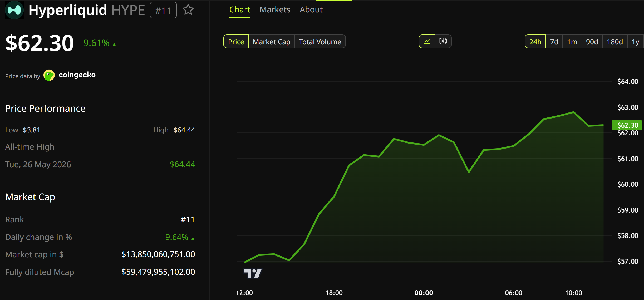
Task: Set chart range to 1y
Action: 636,42
